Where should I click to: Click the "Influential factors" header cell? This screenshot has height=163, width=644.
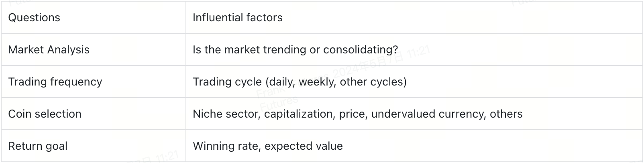(237, 18)
